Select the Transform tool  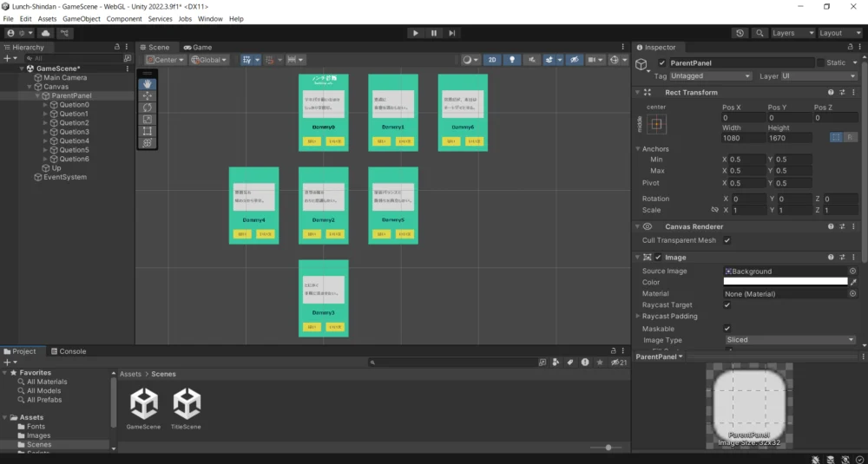click(147, 143)
